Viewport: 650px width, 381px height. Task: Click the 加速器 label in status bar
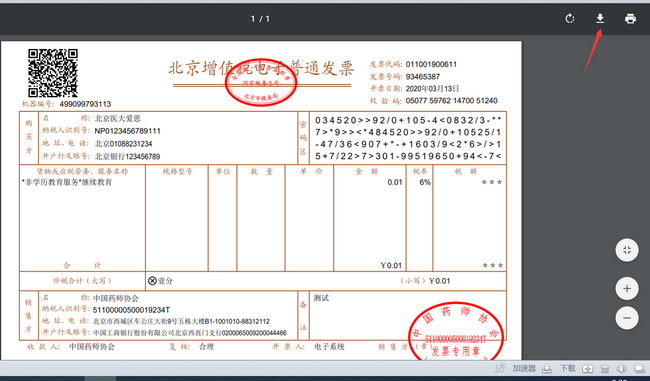(524, 368)
